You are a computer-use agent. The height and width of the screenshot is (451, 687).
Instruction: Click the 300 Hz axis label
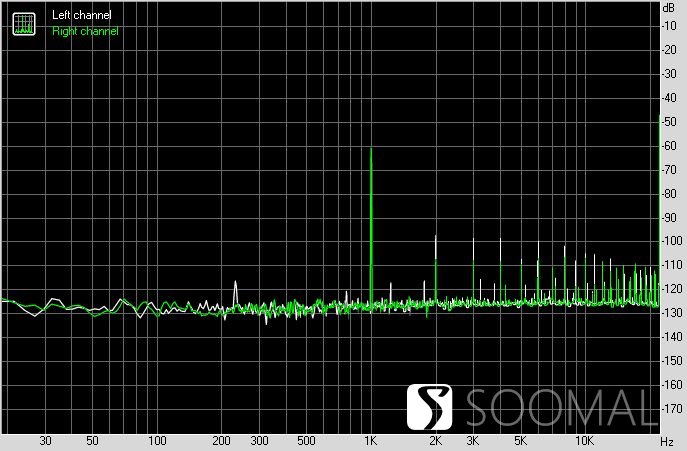[x=259, y=441]
